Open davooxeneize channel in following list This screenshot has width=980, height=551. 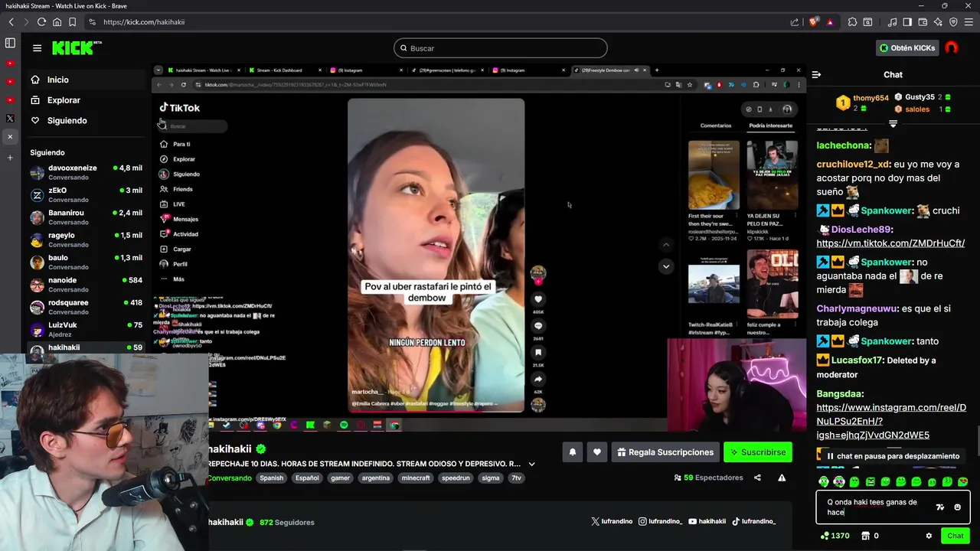click(x=86, y=172)
